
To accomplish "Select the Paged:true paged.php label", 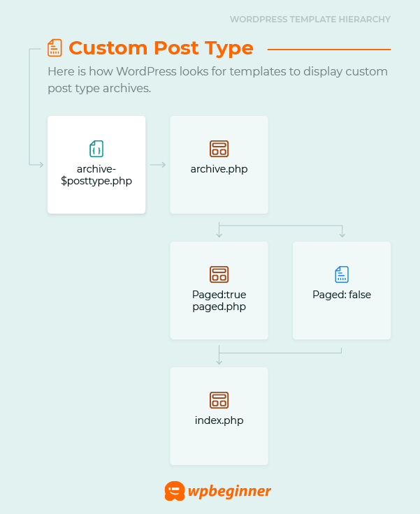I will [219, 301].
